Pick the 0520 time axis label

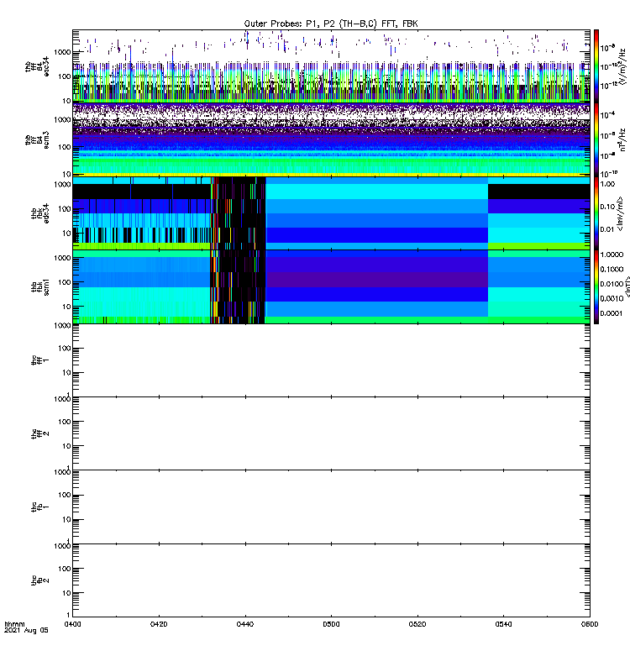click(x=417, y=624)
